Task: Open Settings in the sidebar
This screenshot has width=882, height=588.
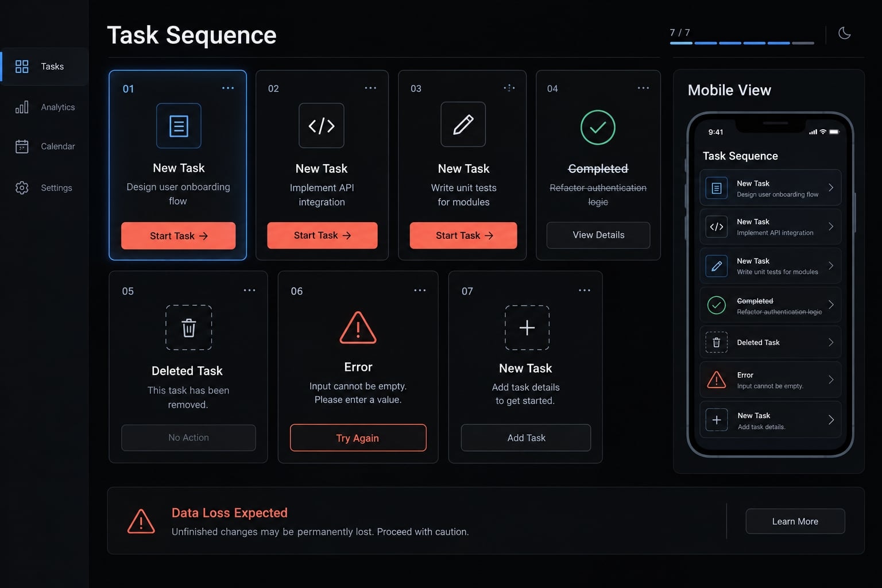Action: click(44, 188)
